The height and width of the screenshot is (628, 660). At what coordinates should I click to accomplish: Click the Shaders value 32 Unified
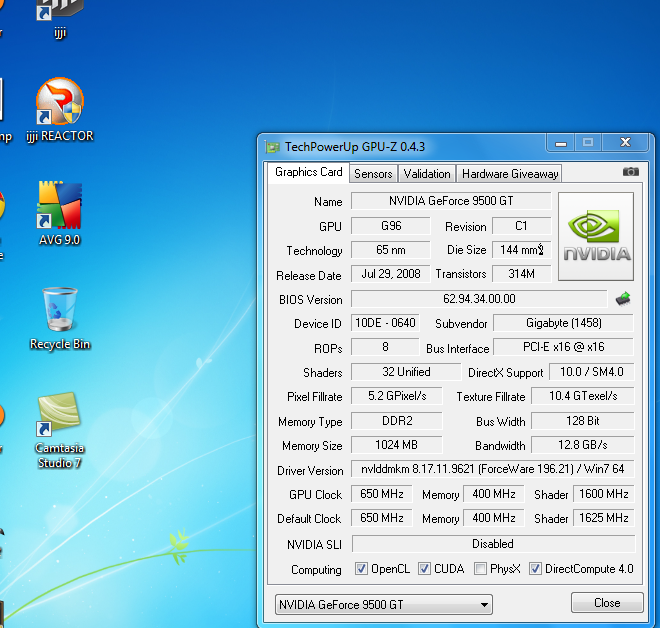click(x=406, y=372)
